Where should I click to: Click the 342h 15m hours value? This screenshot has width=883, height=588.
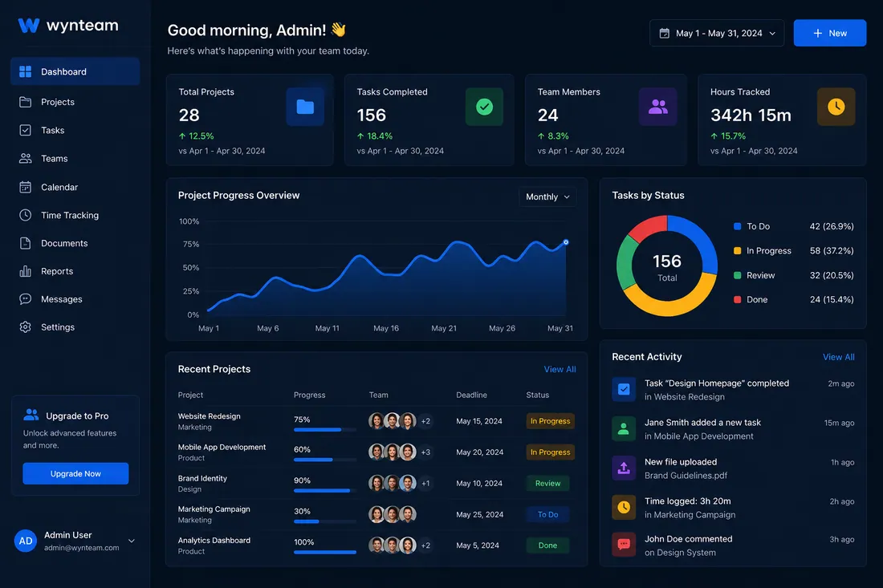pos(751,116)
